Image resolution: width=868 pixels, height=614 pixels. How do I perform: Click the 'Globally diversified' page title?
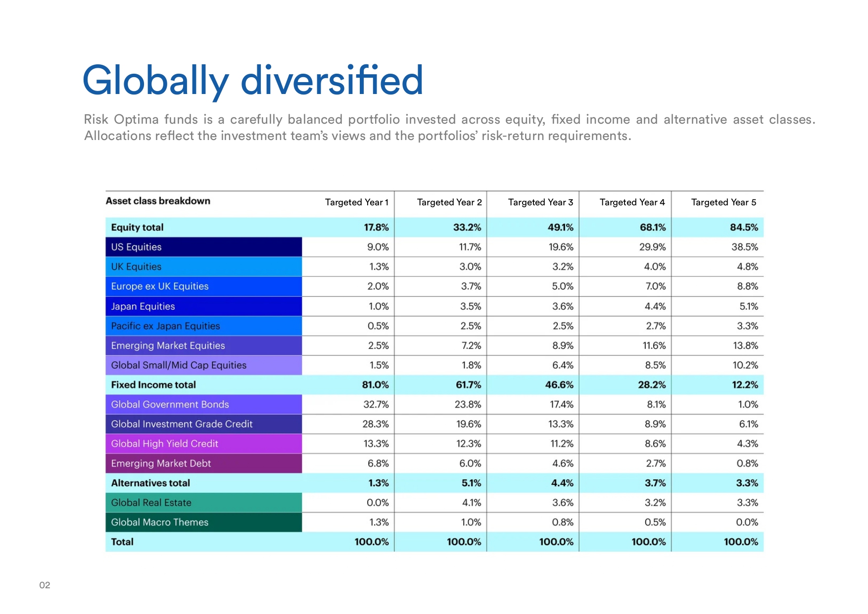tap(252, 81)
